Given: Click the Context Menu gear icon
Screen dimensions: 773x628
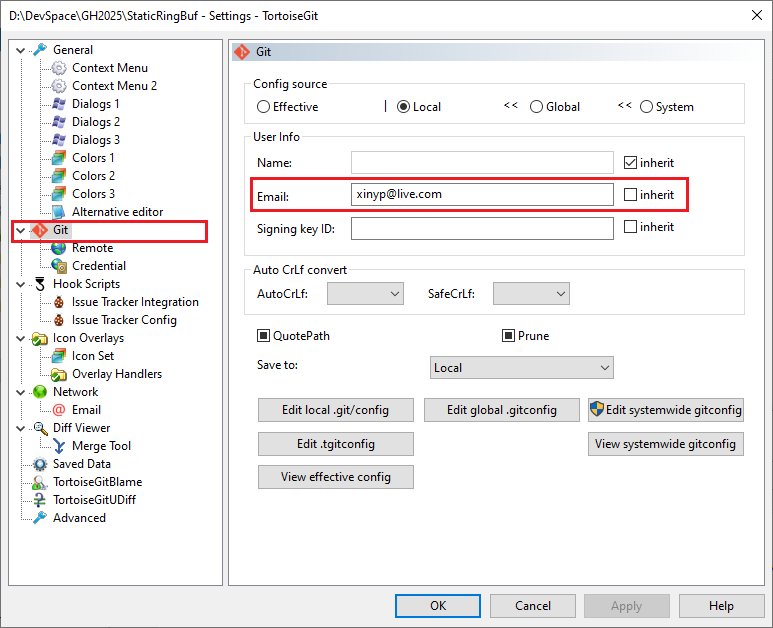Looking at the screenshot, I should [59, 68].
